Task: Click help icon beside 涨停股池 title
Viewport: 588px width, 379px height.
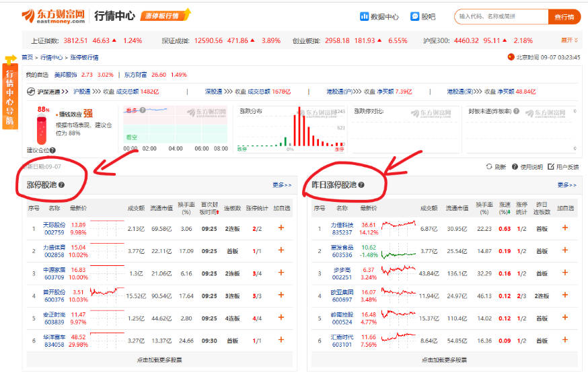Action: [61, 184]
